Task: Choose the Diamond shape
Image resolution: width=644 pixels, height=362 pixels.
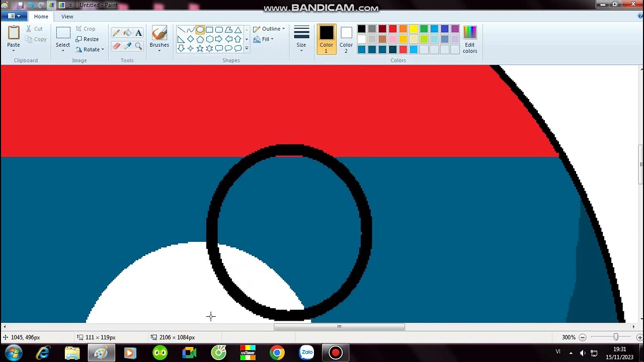Action: tap(190, 39)
